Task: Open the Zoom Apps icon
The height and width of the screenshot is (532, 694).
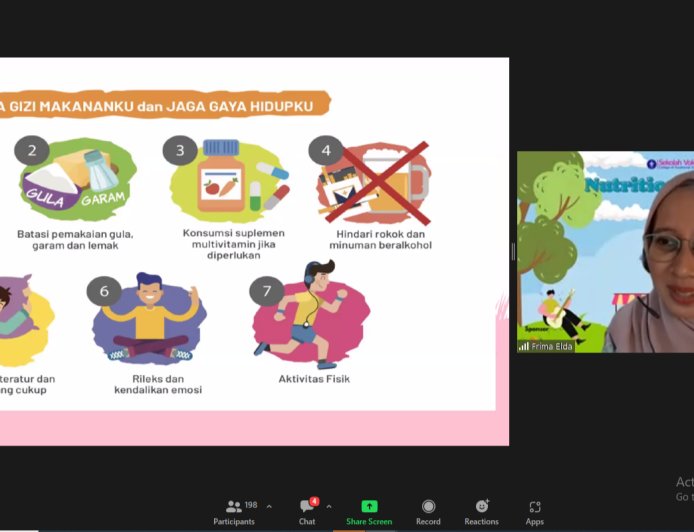Action: (535, 506)
